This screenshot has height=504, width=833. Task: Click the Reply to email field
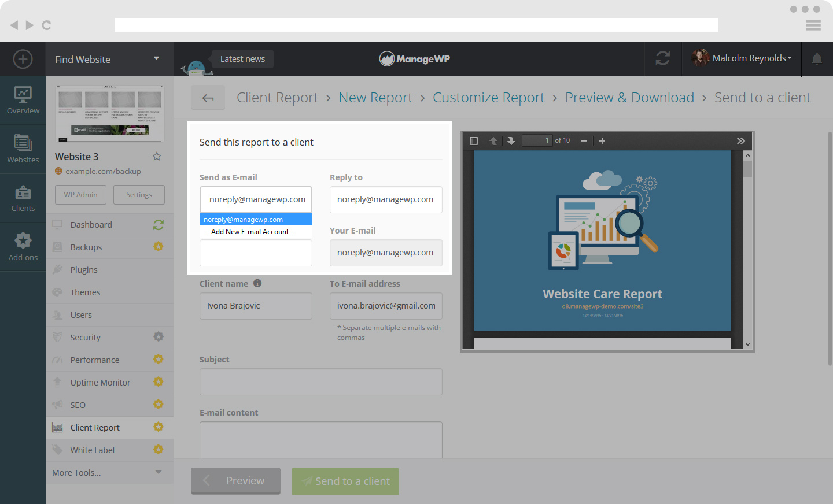pyautogui.click(x=386, y=199)
